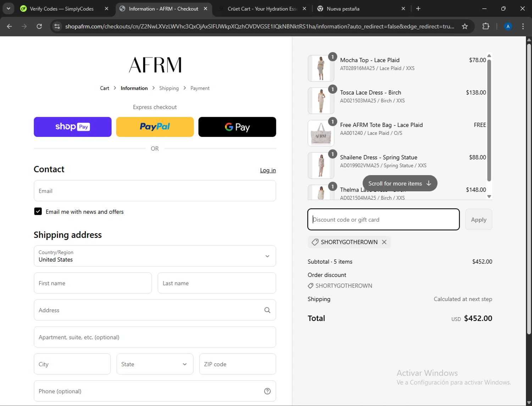Click the page scrollbar up arrow
The image size is (532, 406).
[529, 40]
